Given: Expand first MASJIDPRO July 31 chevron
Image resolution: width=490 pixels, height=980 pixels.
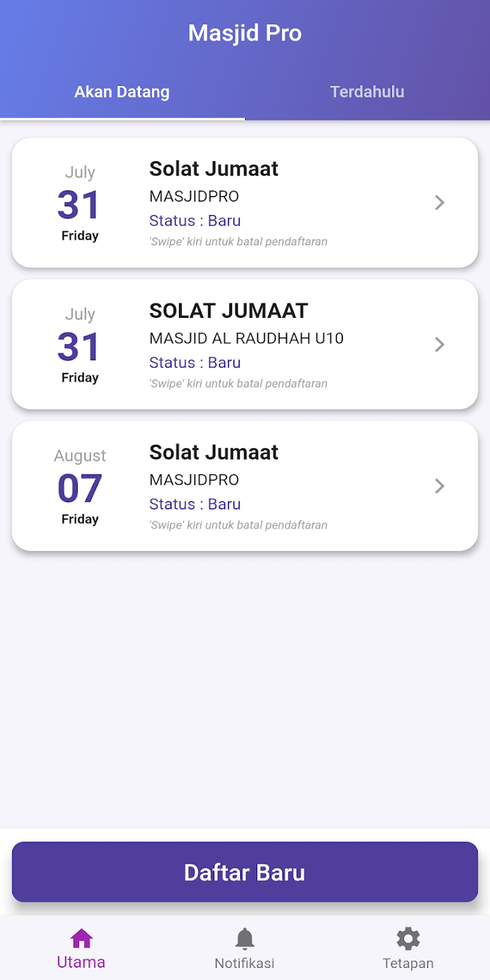Looking at the screenshot, I should tap(440, 203).
